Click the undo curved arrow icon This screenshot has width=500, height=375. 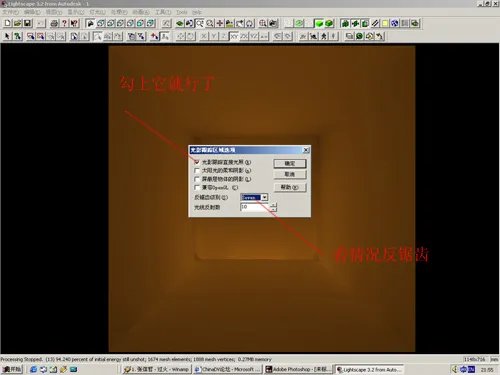tap(379, 36)
